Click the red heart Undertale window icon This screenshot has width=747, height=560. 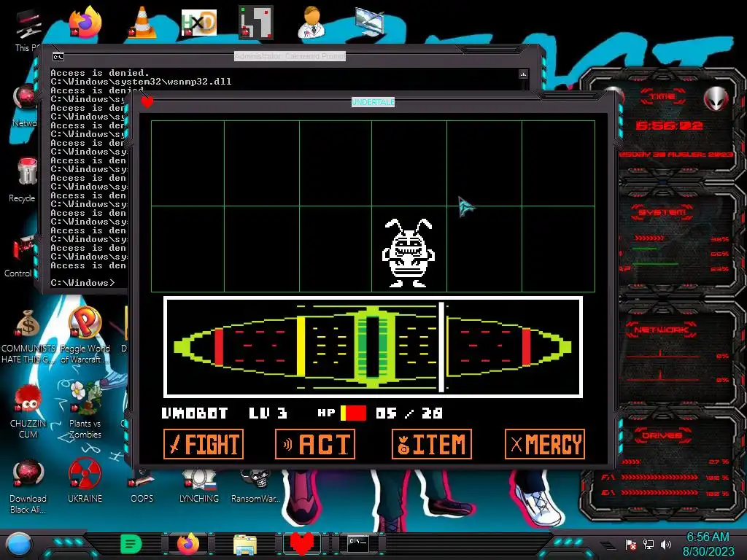(147, 101)
